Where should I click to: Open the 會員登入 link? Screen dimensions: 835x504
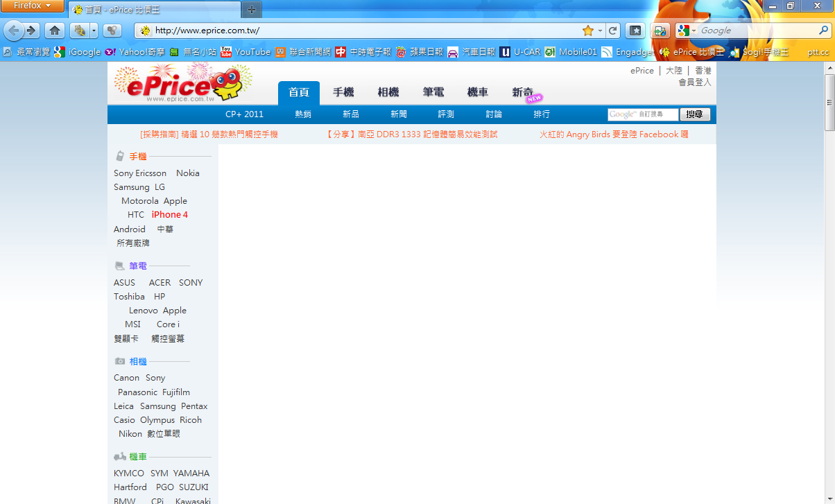pos(695,82)
